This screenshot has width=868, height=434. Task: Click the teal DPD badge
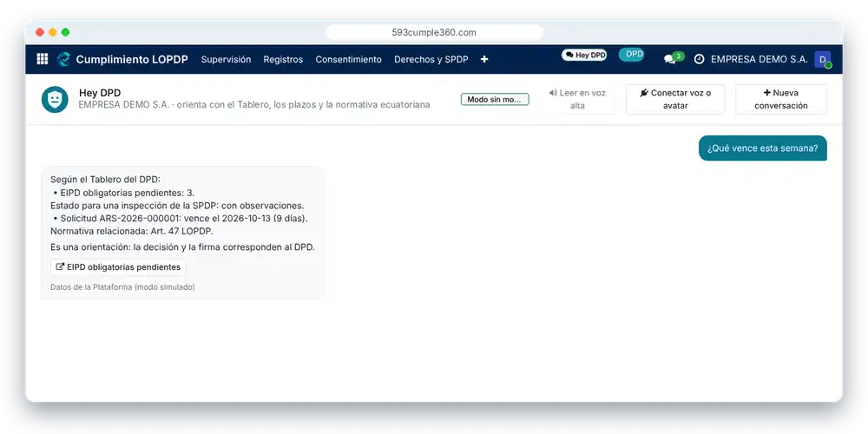point(631,54)
